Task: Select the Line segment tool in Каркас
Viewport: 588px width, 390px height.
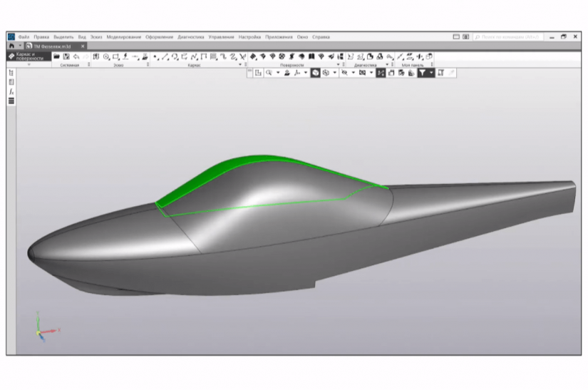Action: (x=165, y=57)
